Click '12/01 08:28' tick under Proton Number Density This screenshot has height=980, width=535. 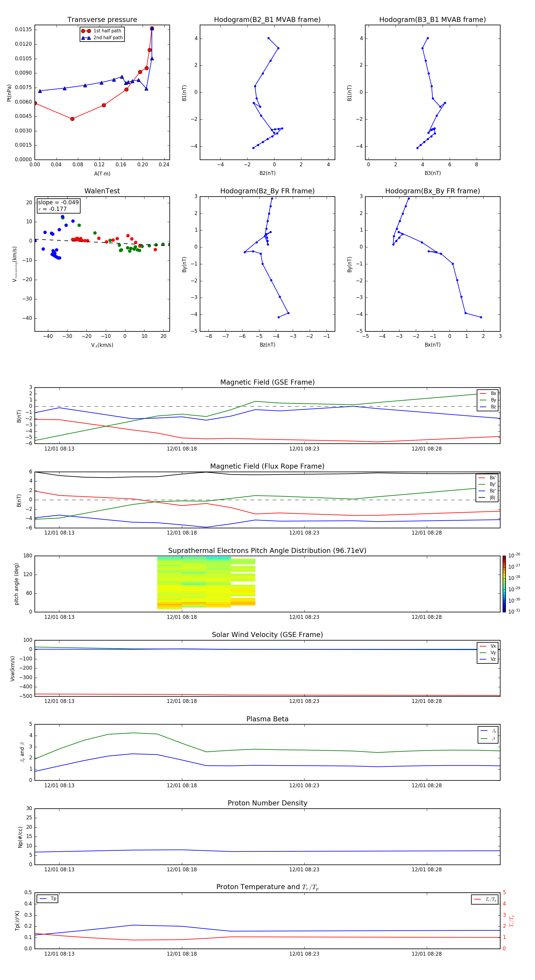click(427, 869)
